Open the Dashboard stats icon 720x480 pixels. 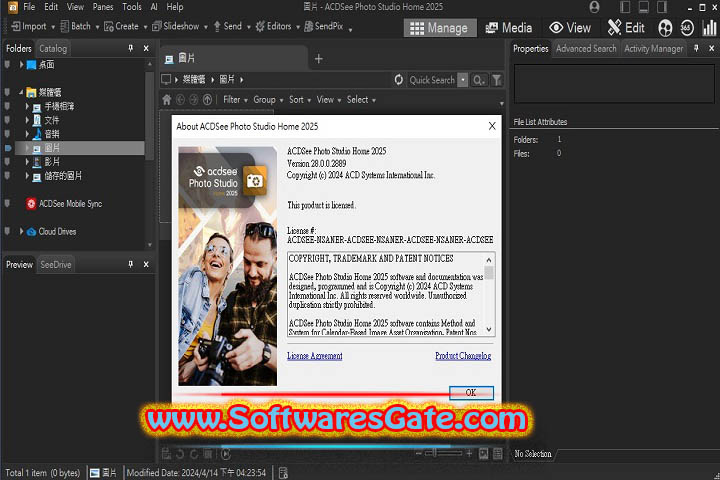pos(709,28)
